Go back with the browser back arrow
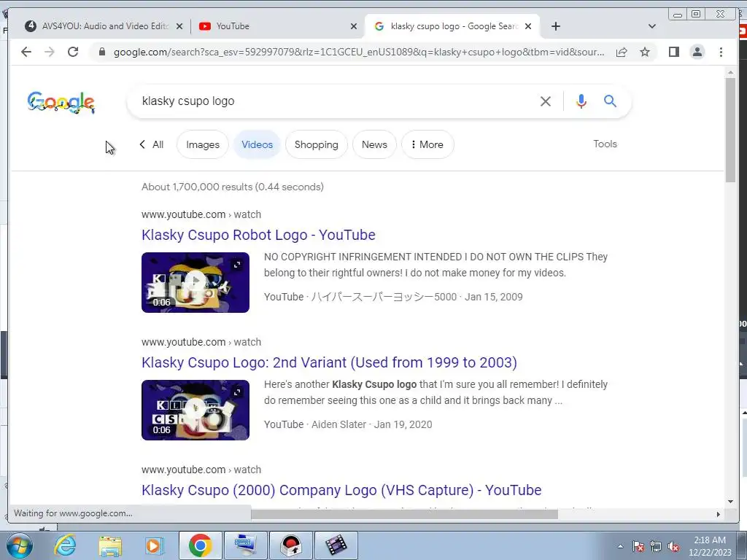747x560 pixels. click(x=26, y=52)
